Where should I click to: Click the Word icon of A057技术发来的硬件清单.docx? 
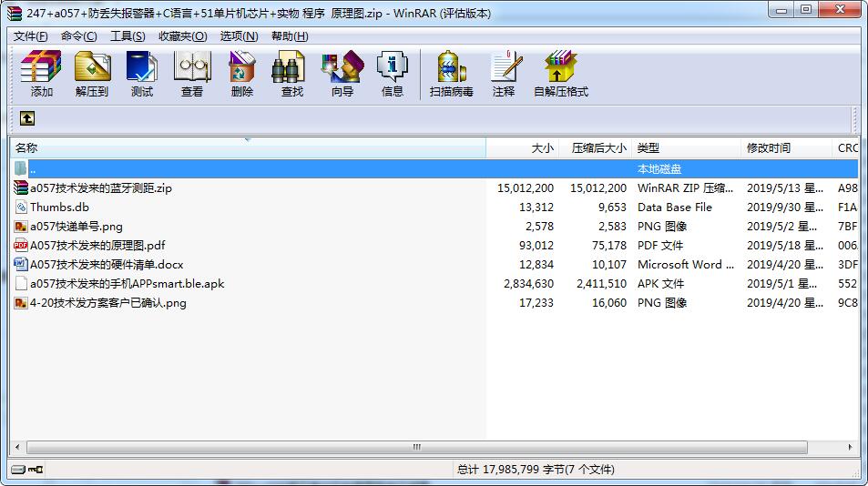20,264
